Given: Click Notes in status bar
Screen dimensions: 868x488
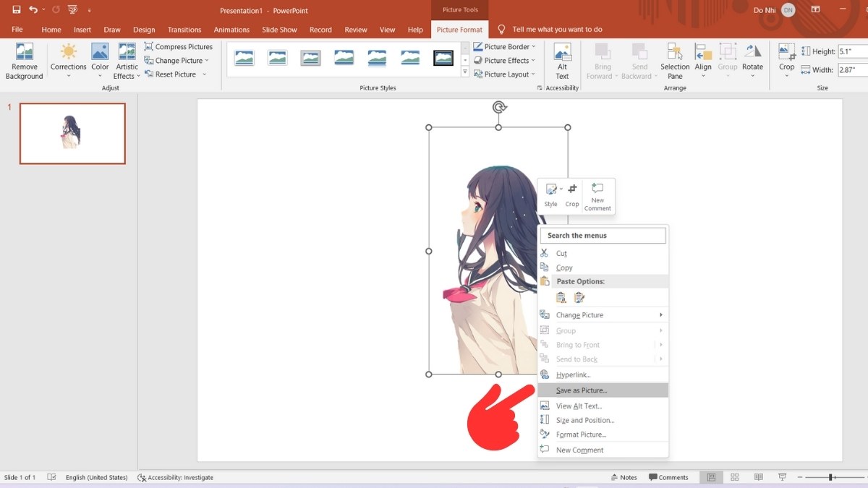Looking at the screenshot, I should pos(624,477).
